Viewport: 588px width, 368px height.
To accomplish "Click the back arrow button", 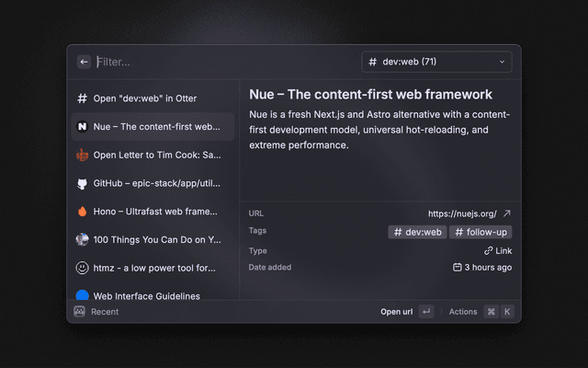I will (84, 62).
